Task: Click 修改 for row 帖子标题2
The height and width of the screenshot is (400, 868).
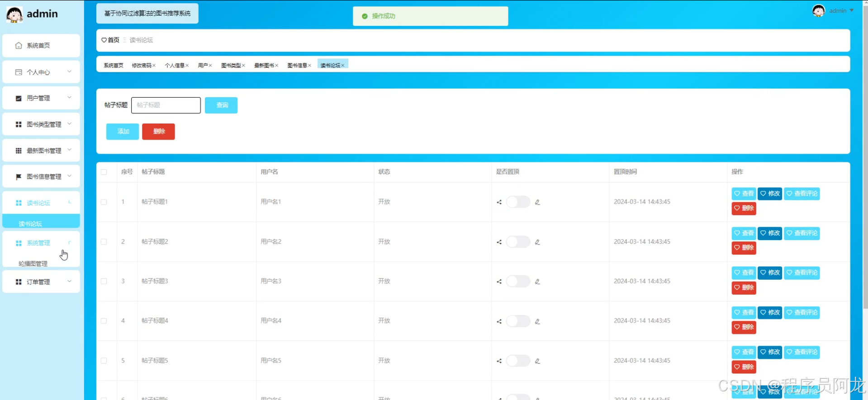Action: (x=770, y=233)
